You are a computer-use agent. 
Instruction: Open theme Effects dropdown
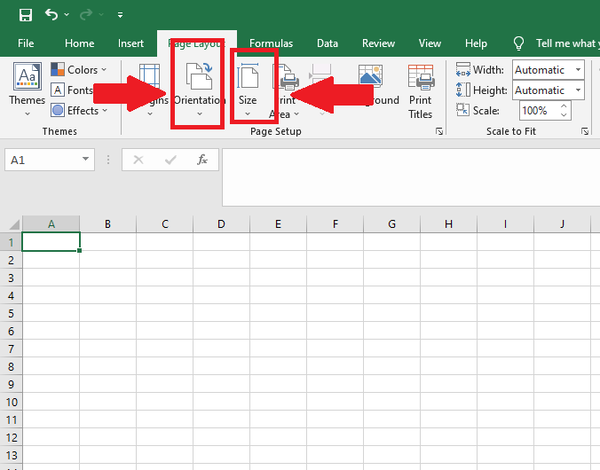point(80,111)
